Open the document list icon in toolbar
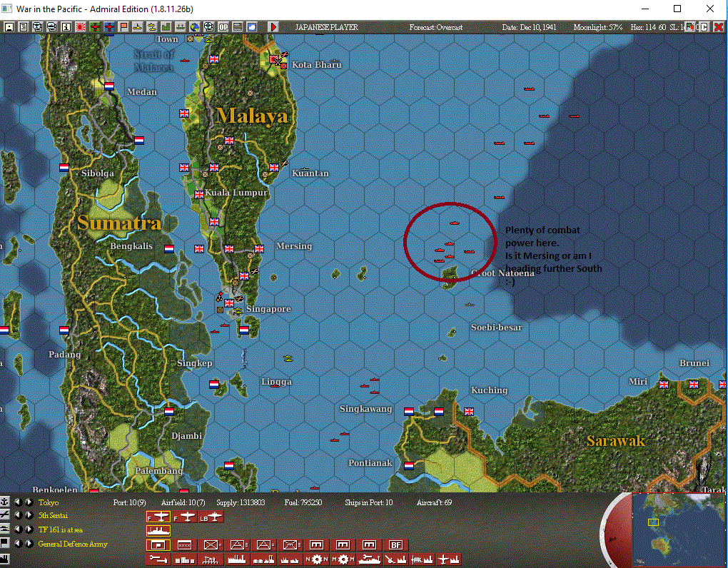 click(x=24, y=27)
